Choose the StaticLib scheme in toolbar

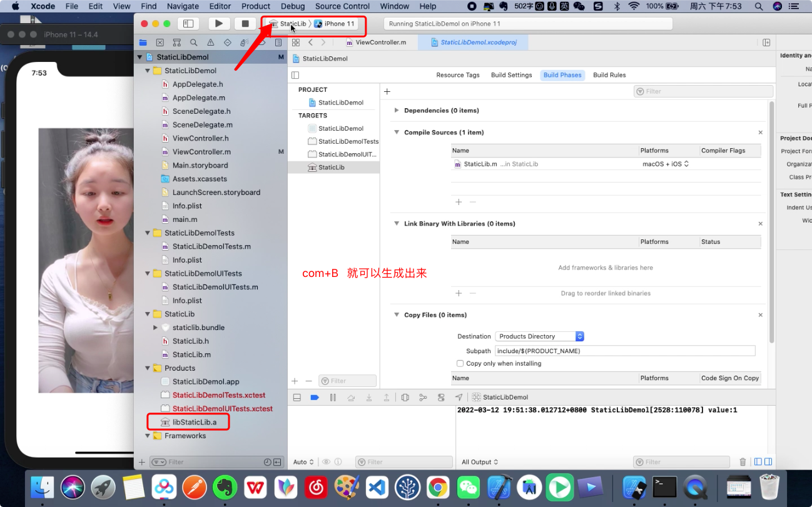tap(288, 24)
